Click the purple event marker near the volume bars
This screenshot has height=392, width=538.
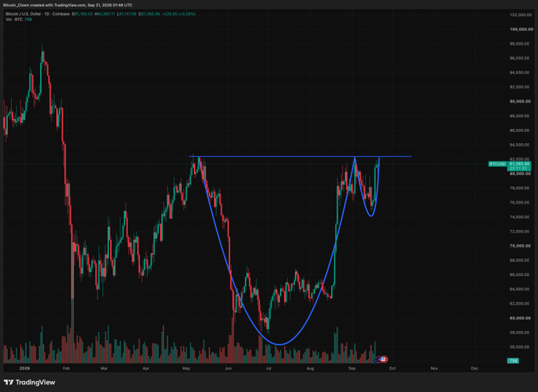point(379,360)
